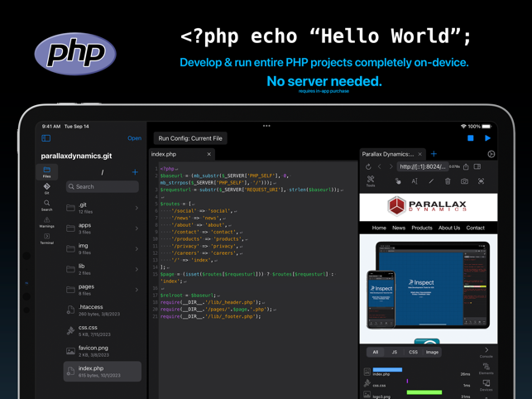Select the line draw tool in inspector
Screen dimensions: 532x399
(431, 181)
